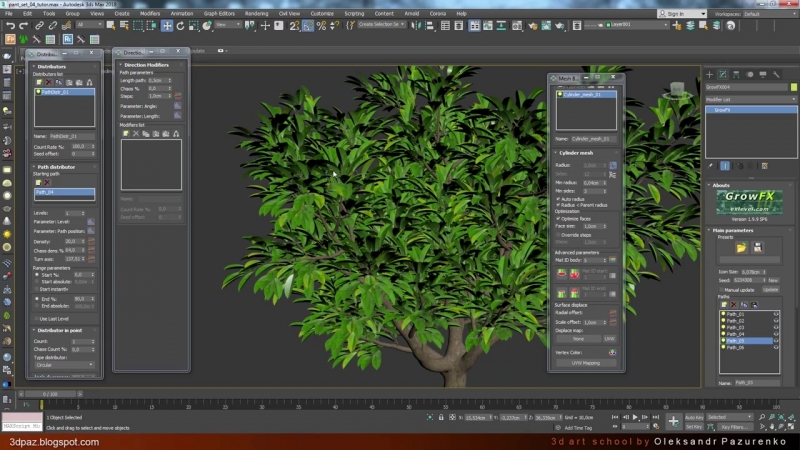This screenshot has width=800, height=450.
Task: Open the Rendering menu
Action: [x=257, y=14]
